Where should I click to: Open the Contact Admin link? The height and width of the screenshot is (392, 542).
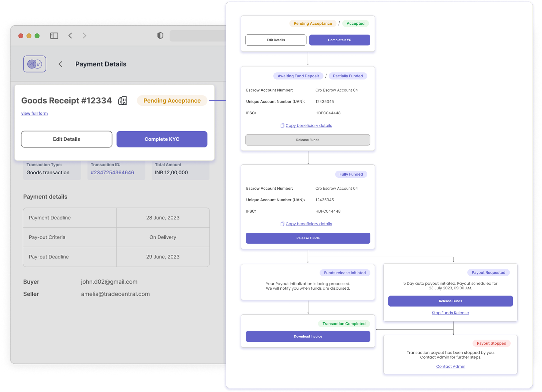(x=451, y=366)
